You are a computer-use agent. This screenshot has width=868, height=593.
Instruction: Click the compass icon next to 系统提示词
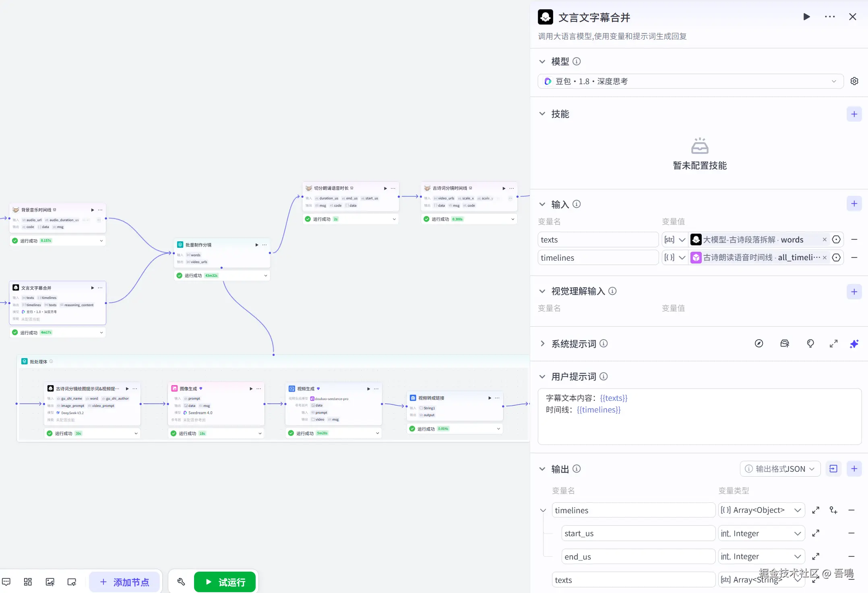pos(759,344)
